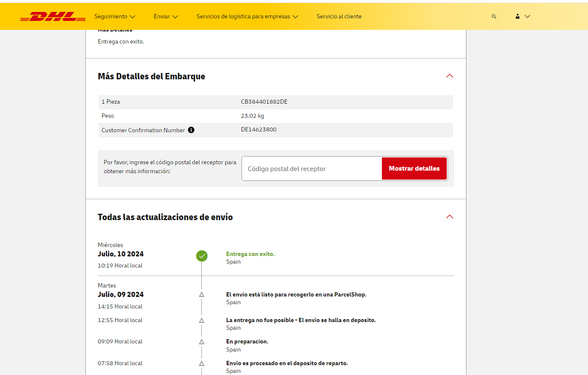This screenshot has height=375, width=588.
Task: Click the user account icon
Action: pyautogui.click(x=518, y=16)
